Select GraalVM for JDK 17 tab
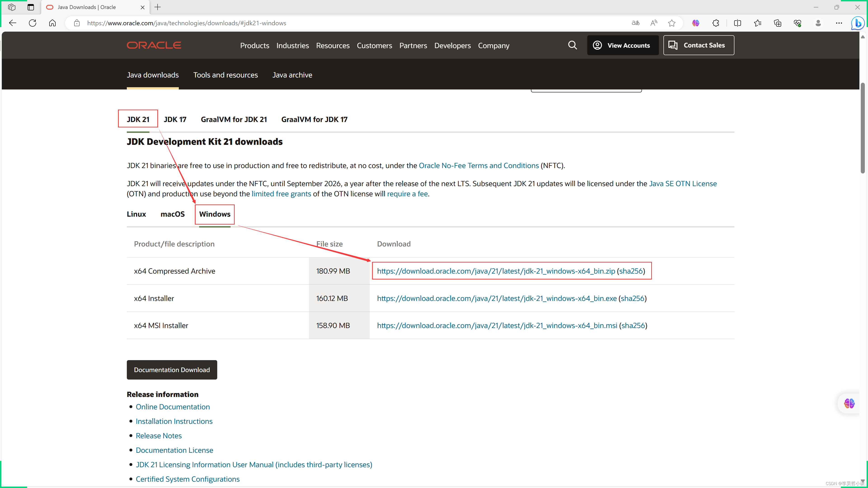The image size is (868, 488). [314, 119]
